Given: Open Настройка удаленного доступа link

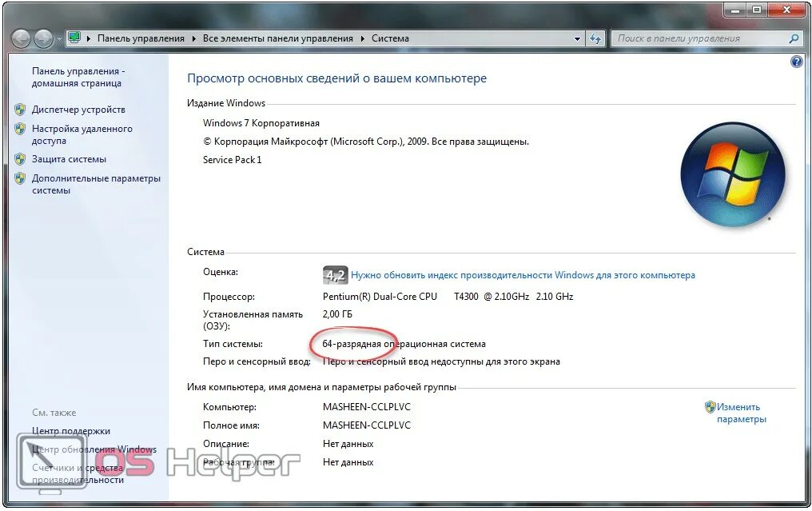Looking at the screenshot, I should point(82,134).
